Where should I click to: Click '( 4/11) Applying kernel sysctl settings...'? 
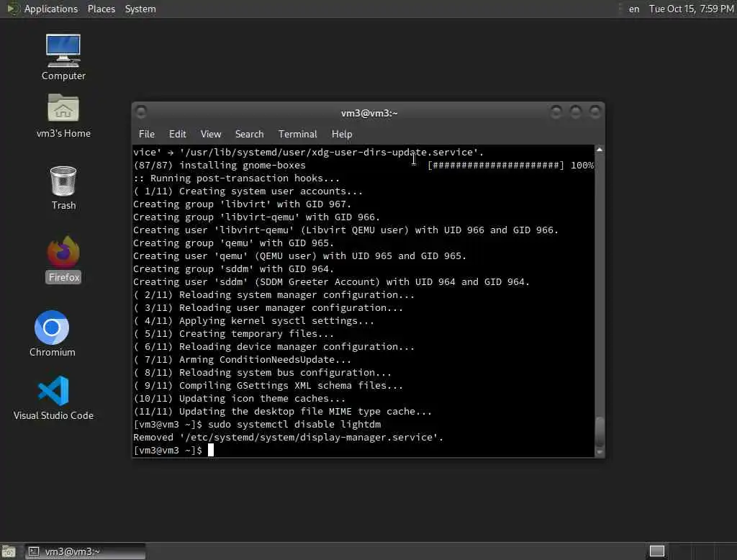pyautogui.click(x=254, y=321)
